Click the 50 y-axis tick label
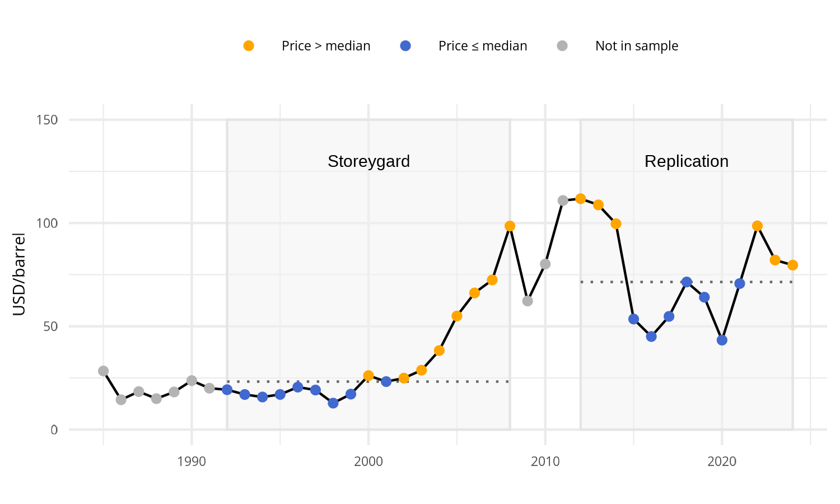The image size is (840, 504). 50,326
